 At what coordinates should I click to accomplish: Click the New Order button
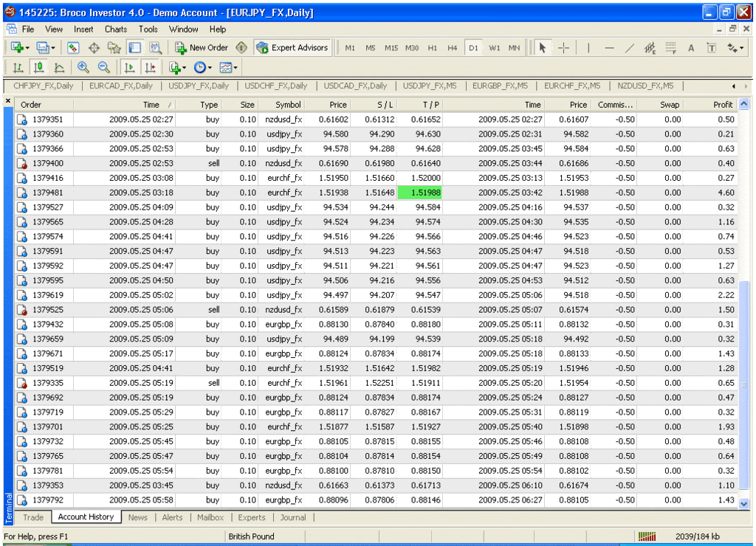pos(202,48)
